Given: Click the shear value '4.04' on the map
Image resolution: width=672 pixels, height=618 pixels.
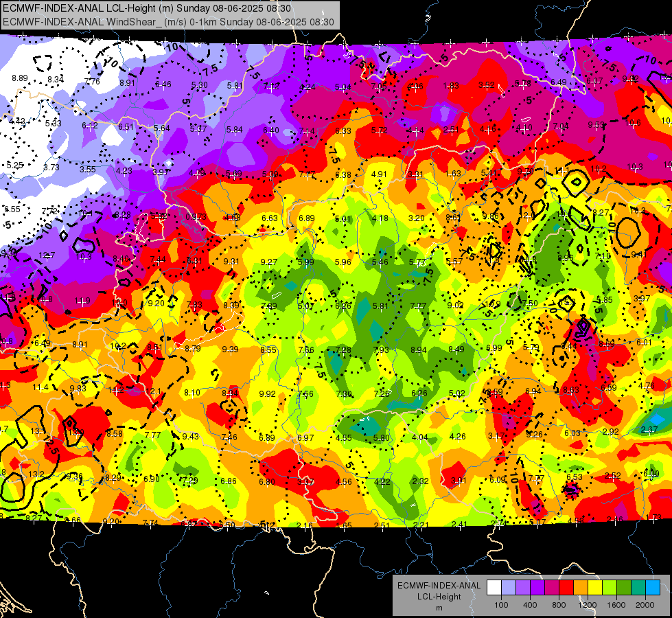Looking at the screenshot, I should point(419,437).
